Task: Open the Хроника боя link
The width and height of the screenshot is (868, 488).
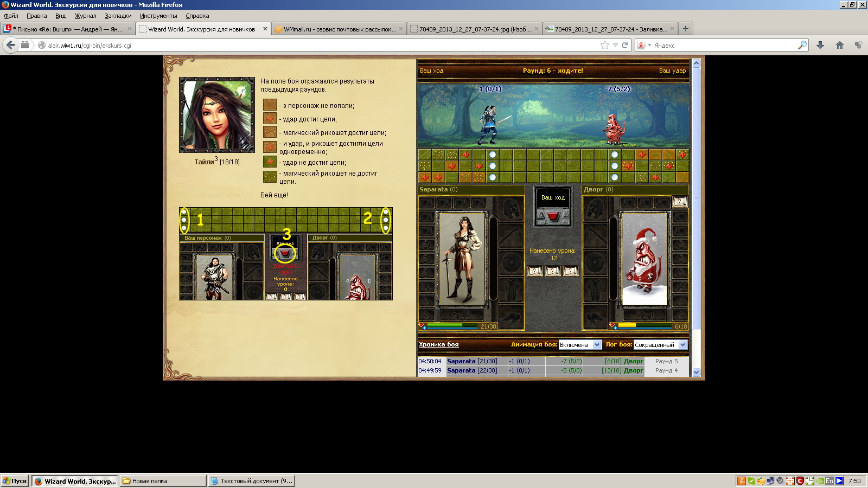Action: coord(438,344)
